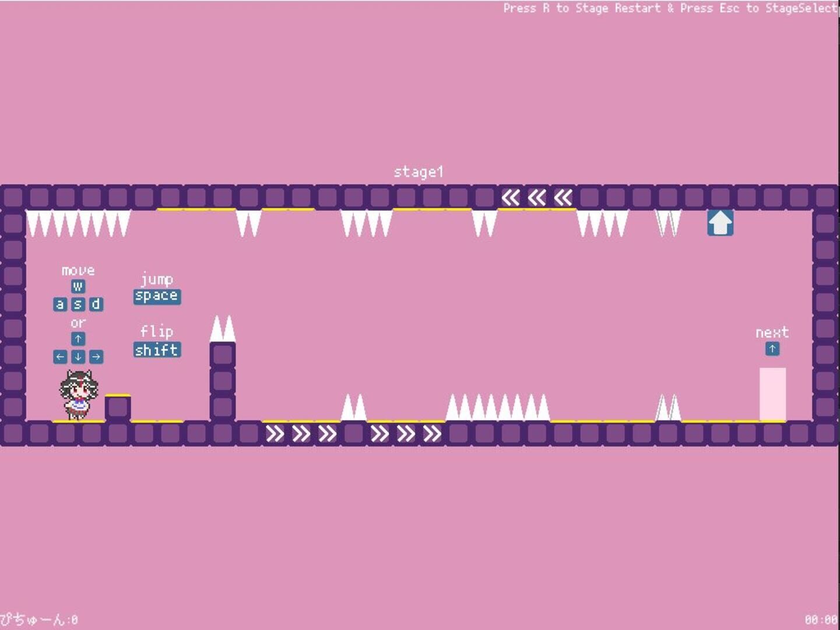Screen dimensions: 840x630
Task: Click the death counter in bottom-left corner
Action: [x=39, y=619]
